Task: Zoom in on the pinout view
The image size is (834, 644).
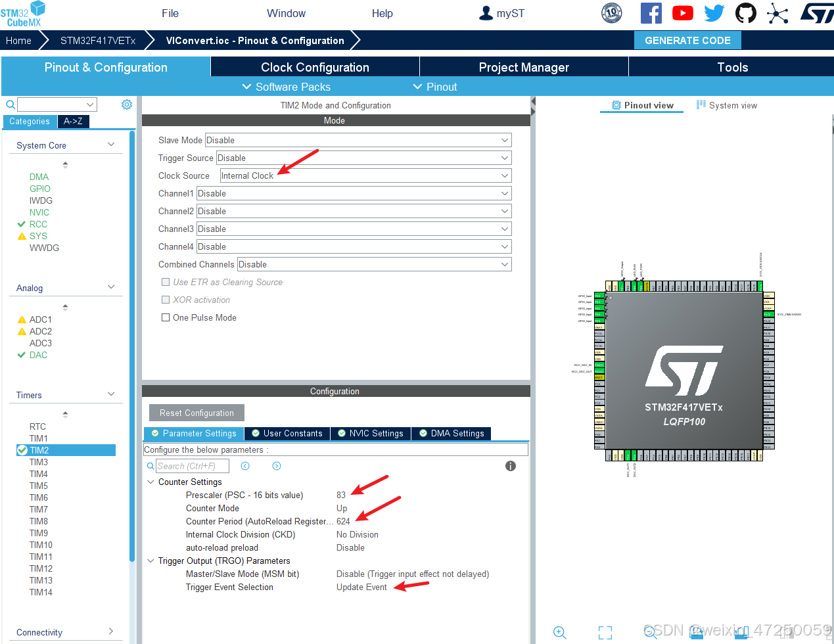Action: pyautogui.click(x=560, y=632)
